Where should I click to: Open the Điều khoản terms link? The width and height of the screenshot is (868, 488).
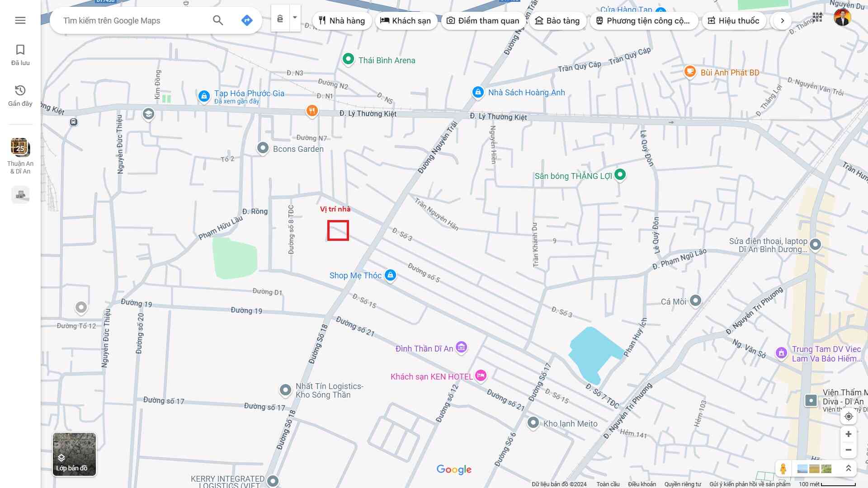coord(642,484)
